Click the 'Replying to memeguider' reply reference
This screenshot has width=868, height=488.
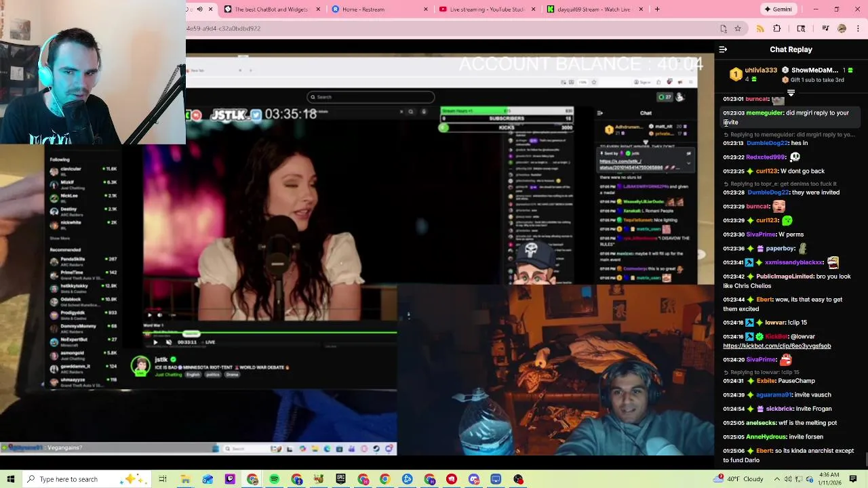[789, 134]
